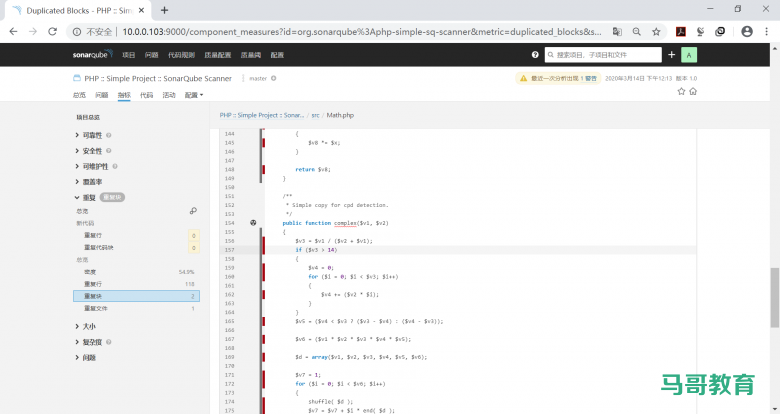
Task: Open 代码规则 in the top navigation bar
Action: [x=181, y=55]
